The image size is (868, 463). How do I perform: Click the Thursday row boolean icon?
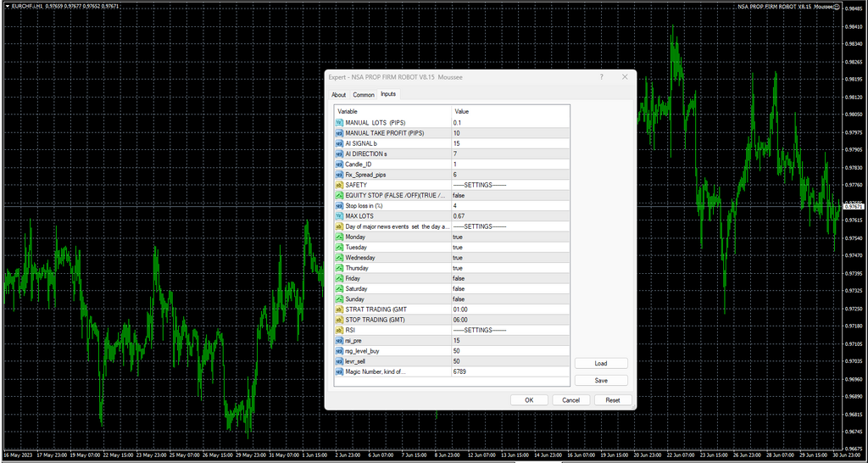[x=339, y=268]
